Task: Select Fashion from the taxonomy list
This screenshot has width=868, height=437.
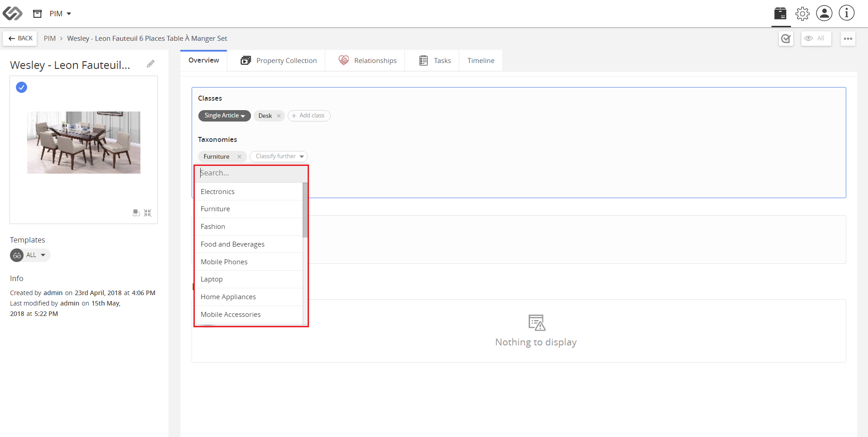Action: pyautogui.click(x=249, y=227)
